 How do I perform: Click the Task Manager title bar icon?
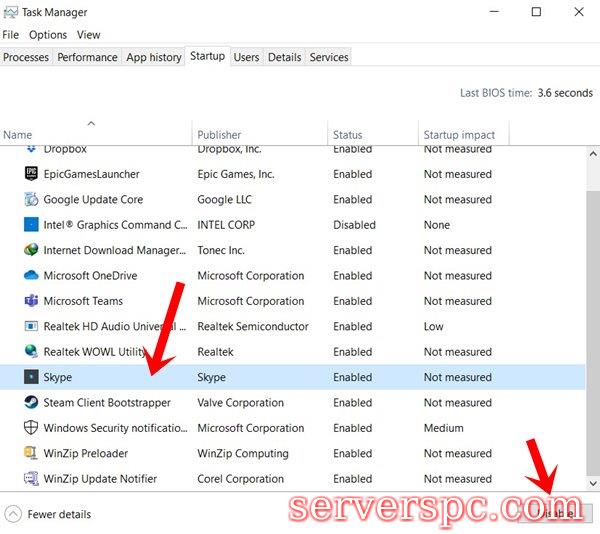pyautogui.click(x=11, y=12)
